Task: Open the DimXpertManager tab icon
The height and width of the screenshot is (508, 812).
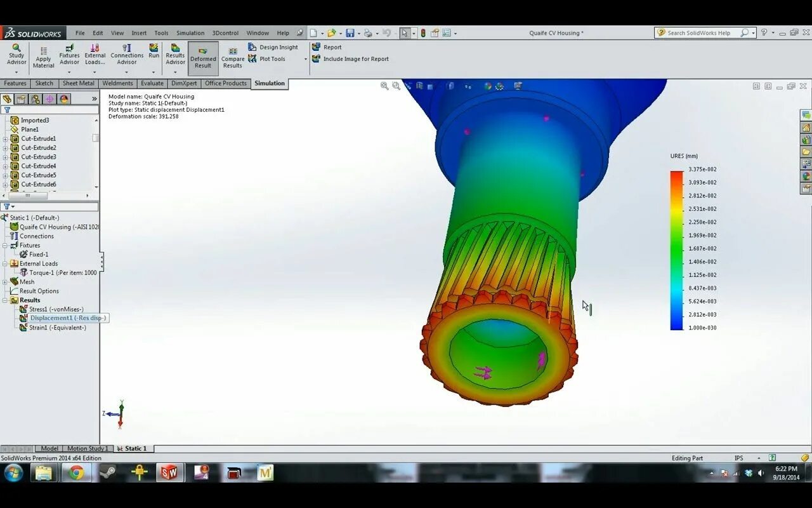Action: 49,99
